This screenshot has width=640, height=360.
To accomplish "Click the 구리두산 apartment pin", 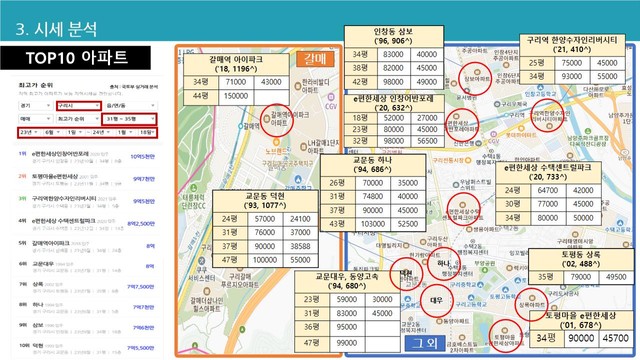I will tap(423, 242).
